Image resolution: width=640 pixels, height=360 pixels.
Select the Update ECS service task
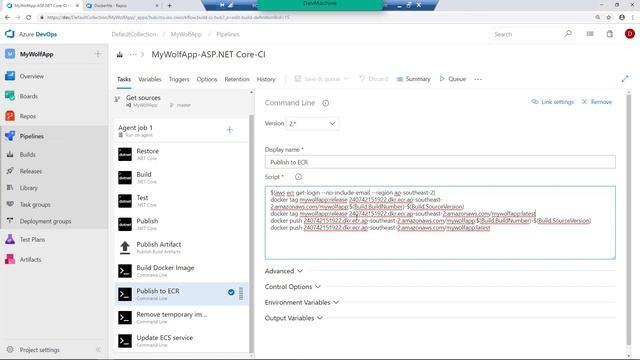coord(181,341)
